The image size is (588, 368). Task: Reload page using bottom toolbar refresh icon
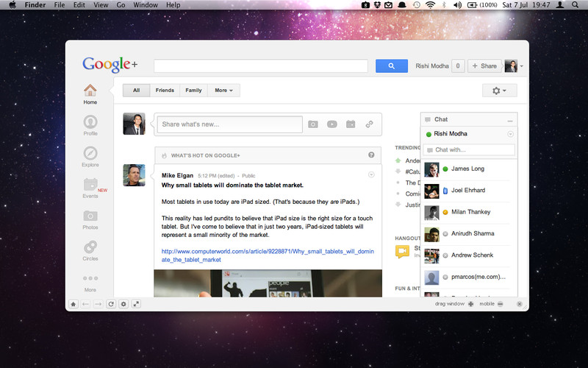(111, 304)
